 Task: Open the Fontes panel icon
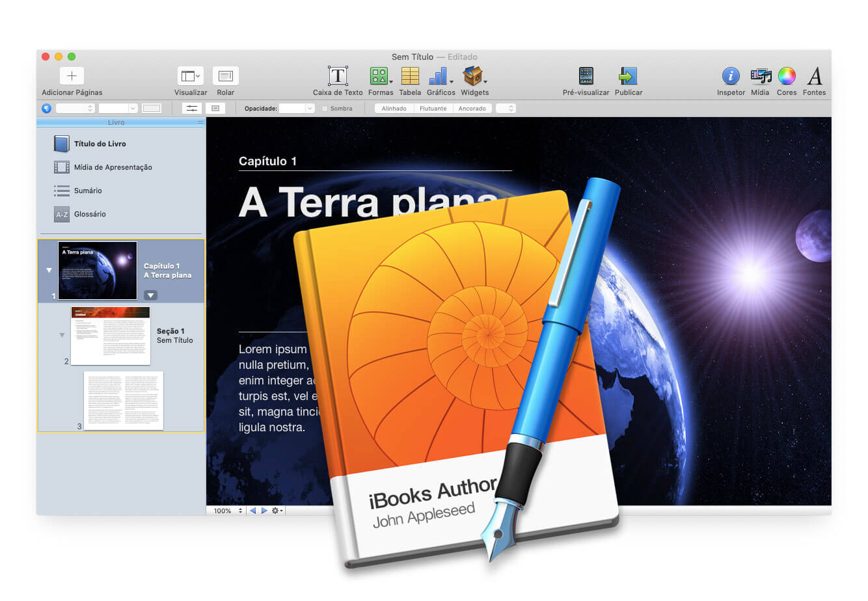point(815,76)
